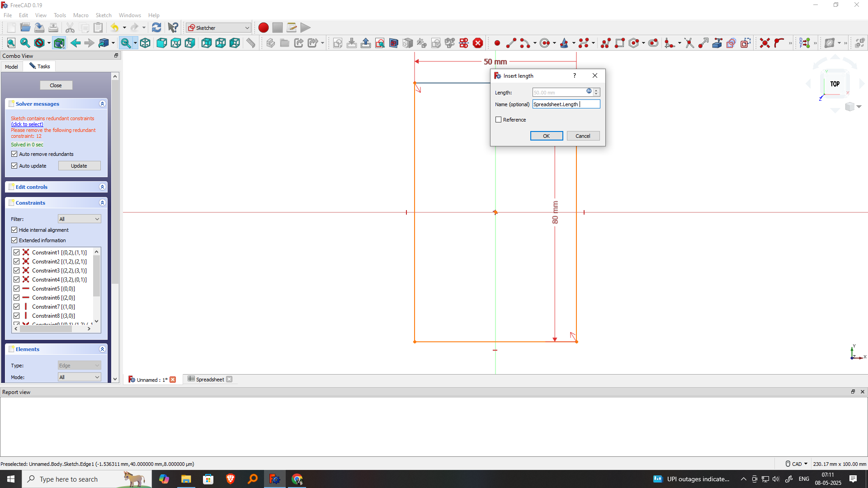The height and width of the screenshot is (488, 868).
Task: Select the Create Line tool
Action: [x=511, y=43]
